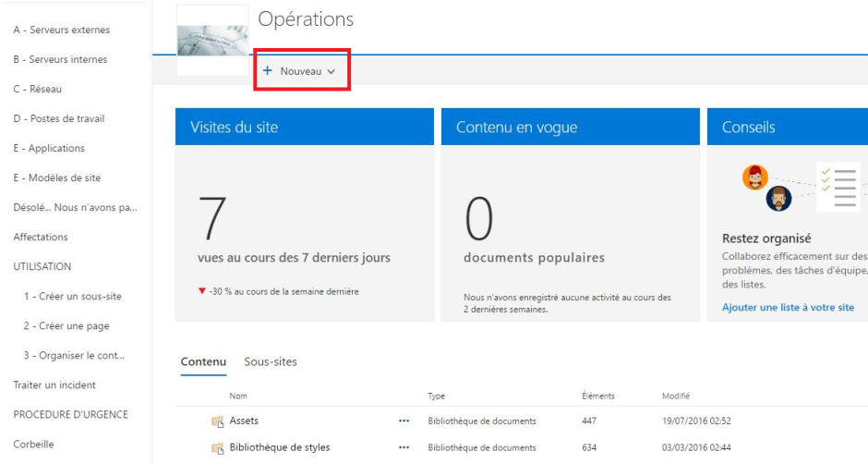The image size is (868, 464).
Task: Expand the Nouveau dropdown chevron
Action: click(331, 72)
